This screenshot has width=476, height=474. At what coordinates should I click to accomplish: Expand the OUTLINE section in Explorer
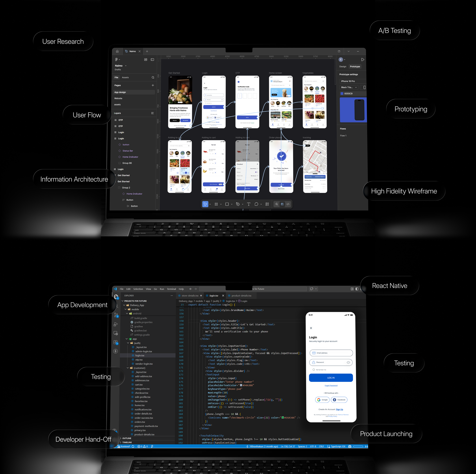tap(126, 439)
